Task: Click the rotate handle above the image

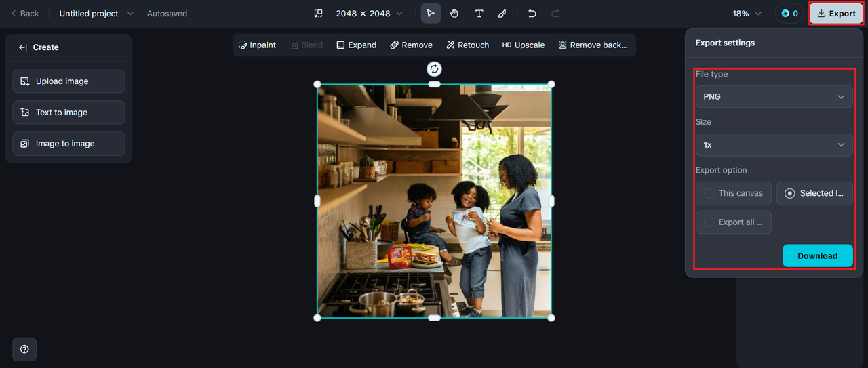Action: click(x=434, y=68)
